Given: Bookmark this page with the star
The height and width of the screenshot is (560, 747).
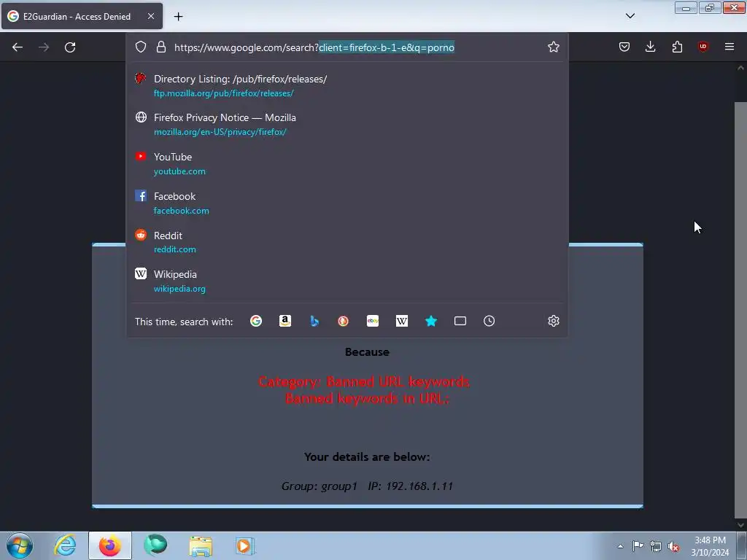Looking at the screenshot, I should pyautogui.click(x=553, y=47).
